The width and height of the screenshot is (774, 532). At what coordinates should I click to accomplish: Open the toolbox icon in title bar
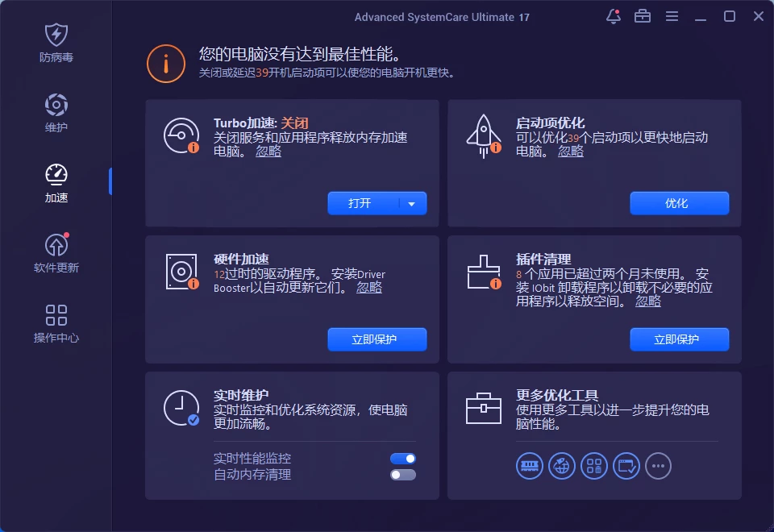coord(643,16)
